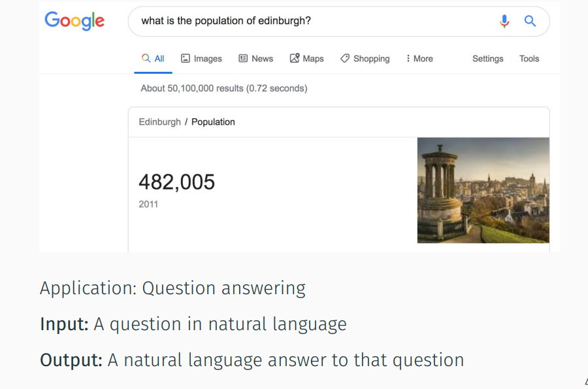Switch to the Images results tab
The height and width of the screenshot is (389, 588).
tap(201, 59)
